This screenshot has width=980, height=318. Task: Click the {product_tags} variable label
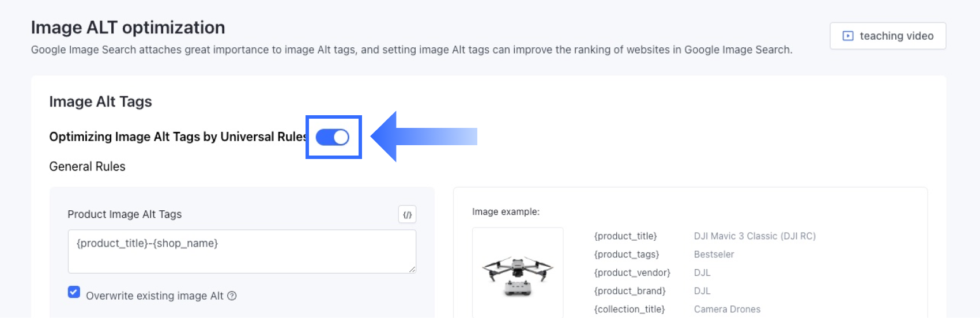(x=627, y=255)
